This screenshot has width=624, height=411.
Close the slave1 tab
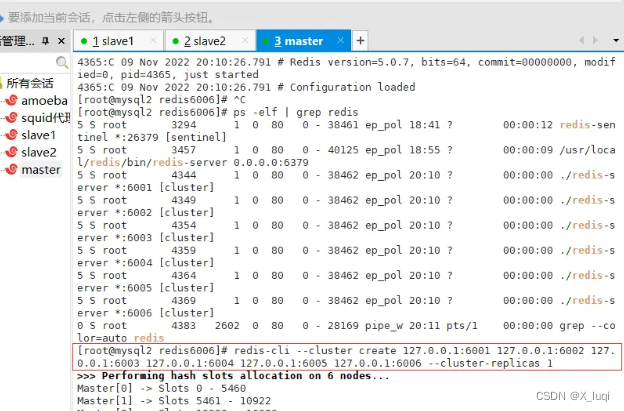coord(153,40)
